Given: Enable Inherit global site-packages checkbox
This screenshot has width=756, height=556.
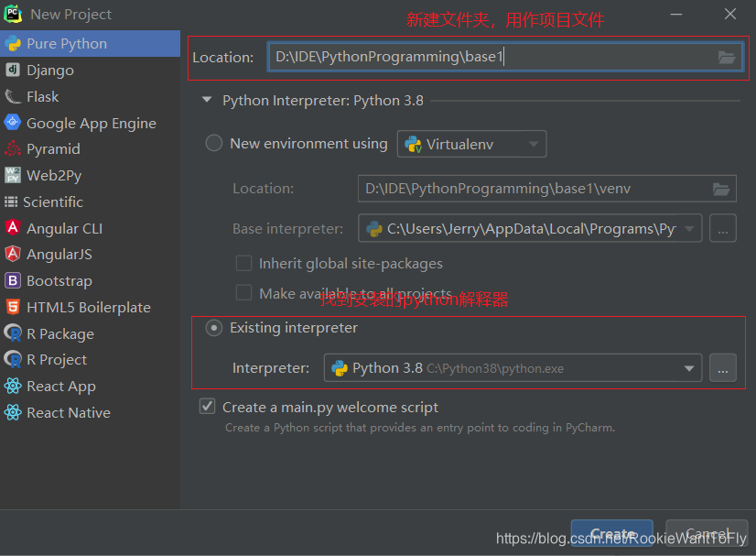Looking at the screenshot, I should (x=243, y=264).
